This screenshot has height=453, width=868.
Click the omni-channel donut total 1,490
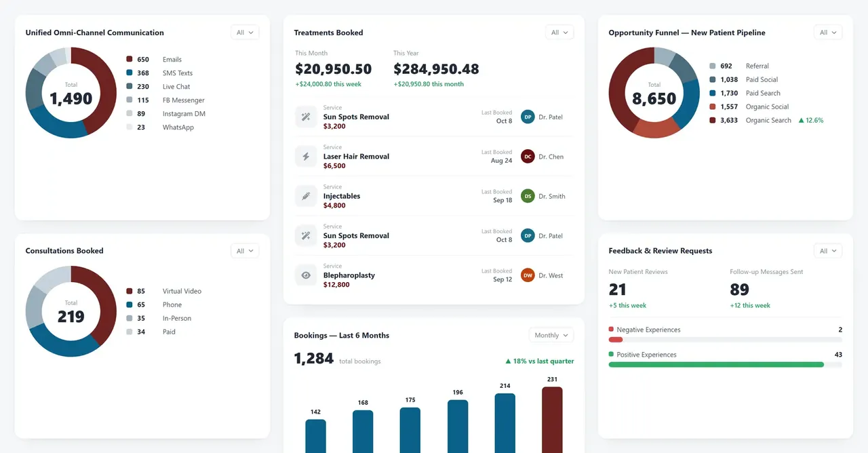[71, 99]
